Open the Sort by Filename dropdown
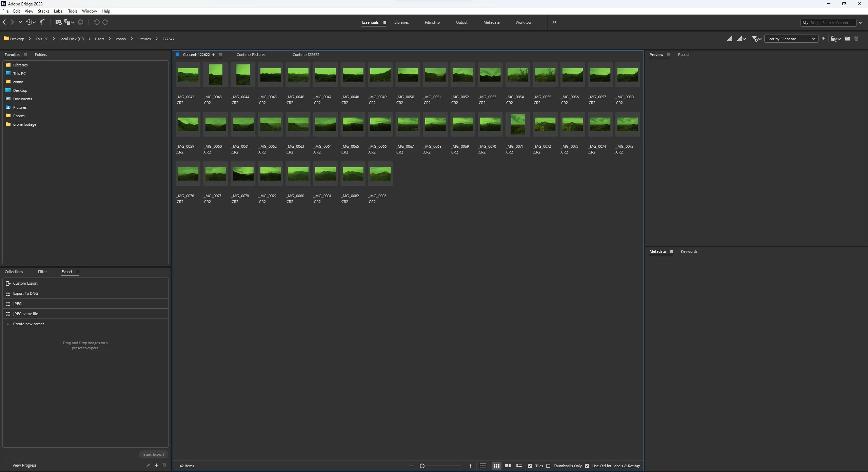Viewport: 868px width, 472px height. click(x=791, y=39)
